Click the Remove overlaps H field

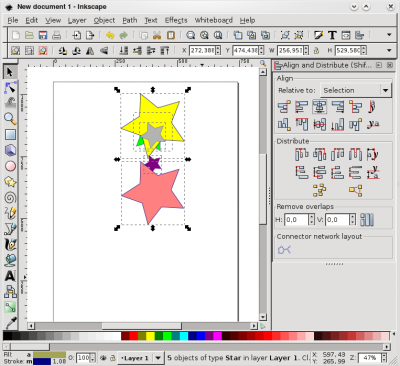pos(296,220)
